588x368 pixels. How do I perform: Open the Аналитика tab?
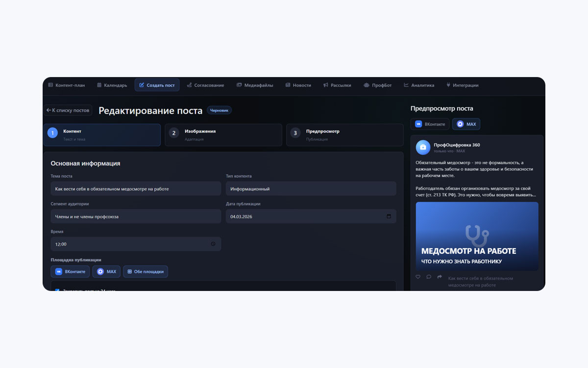click(419, 85)
